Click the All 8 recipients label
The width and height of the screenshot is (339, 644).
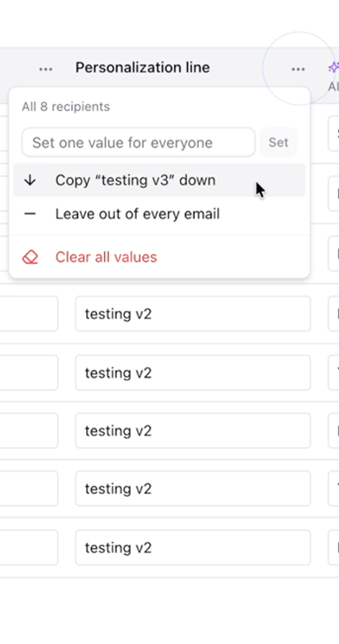(66, 106)
